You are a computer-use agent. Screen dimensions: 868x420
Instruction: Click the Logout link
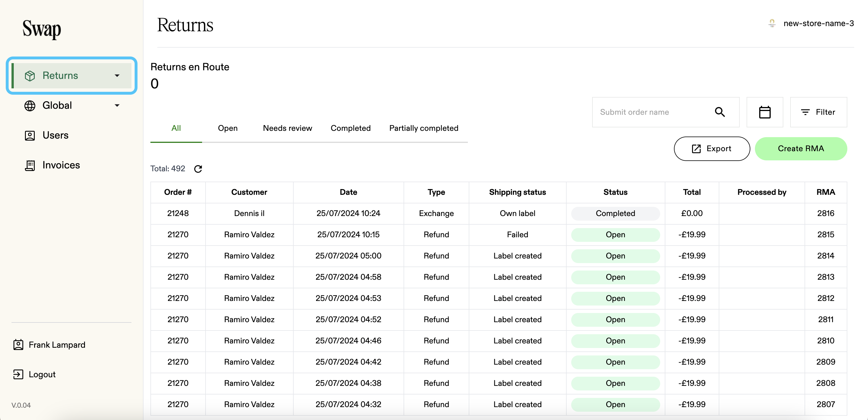pyautogui.click(x=42, y=375)
